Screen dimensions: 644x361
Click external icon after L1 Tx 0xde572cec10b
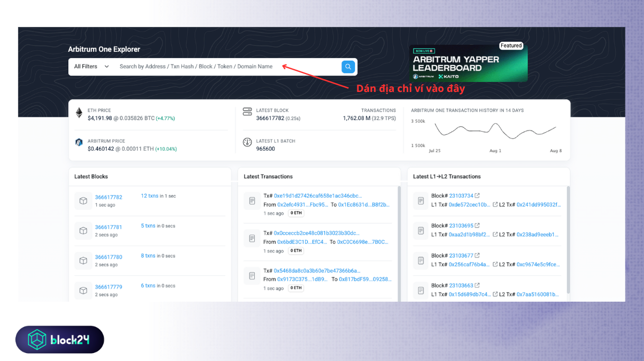coord(495,205)
